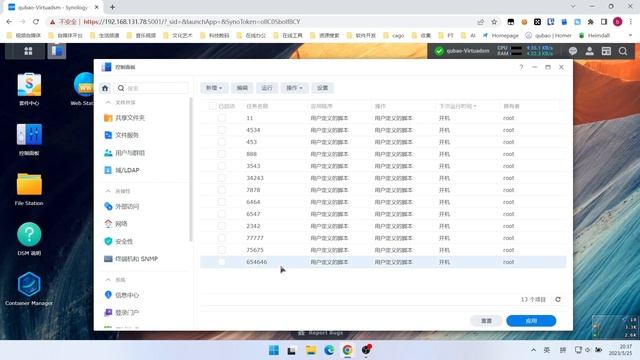Click the green system health status icon
The height and width of the screenshot is (360, 640).
(x=439, y=51)
